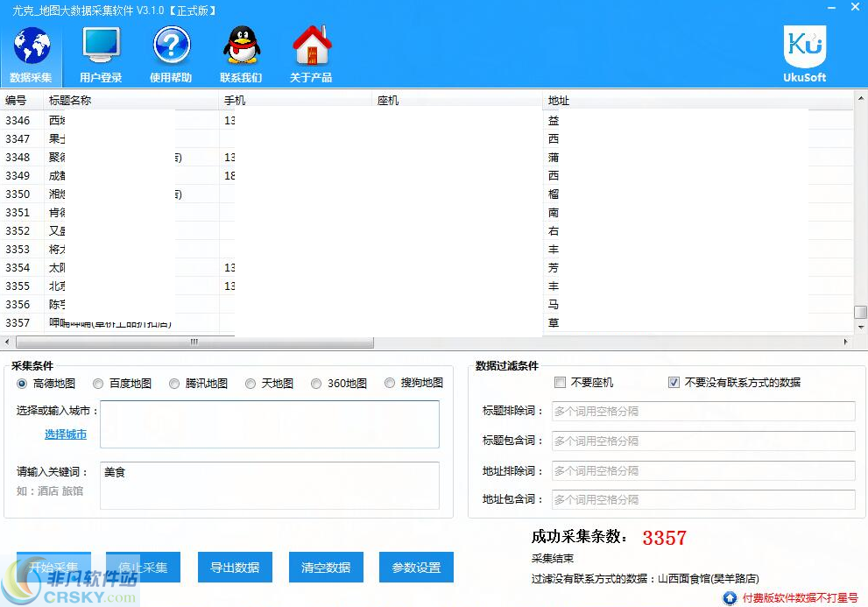Select table row numbered 3351

click(x=427, y=212)
